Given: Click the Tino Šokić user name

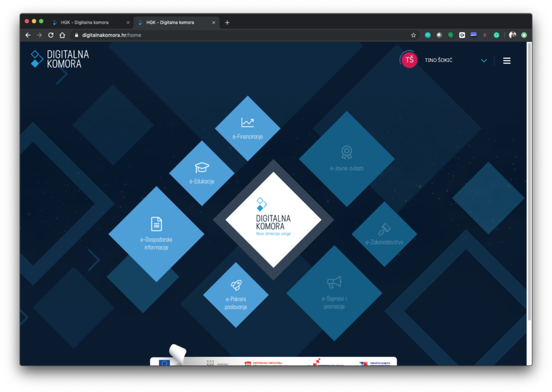Looking at the screenshot, I should pyautogui.click(x=438, y=60).
